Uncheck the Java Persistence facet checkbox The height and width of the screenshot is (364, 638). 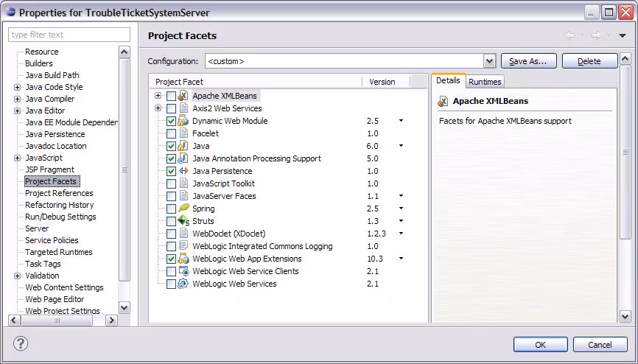pyautogui.click(x=172, y=172)
